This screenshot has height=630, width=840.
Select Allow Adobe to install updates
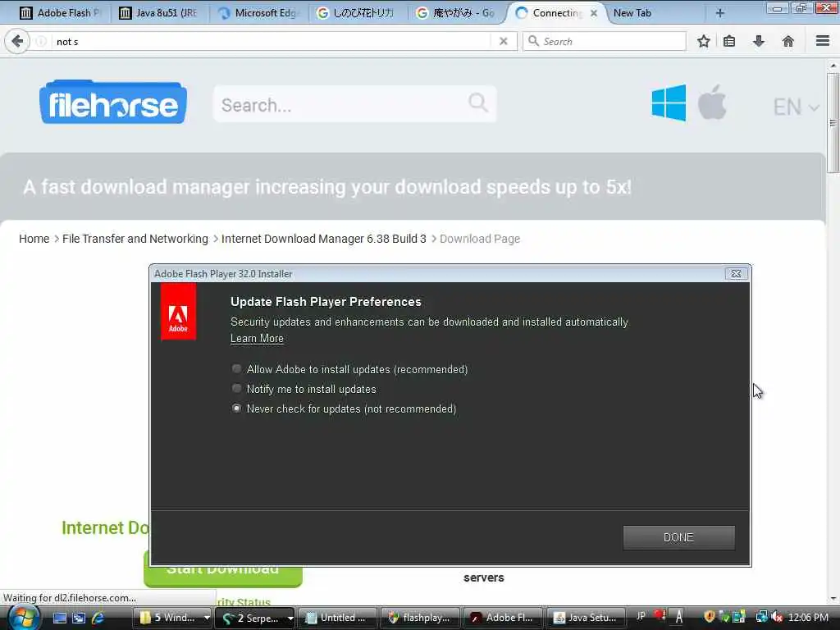coord(236,368)
